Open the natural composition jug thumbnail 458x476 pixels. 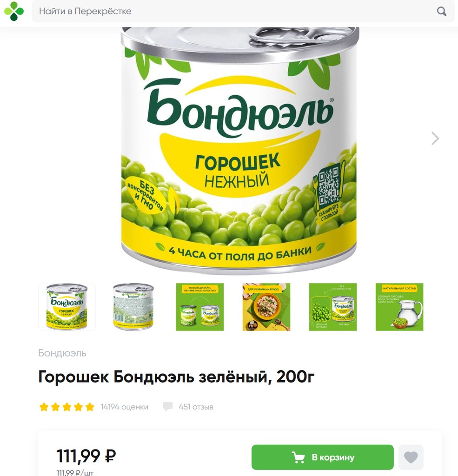point(399,307)
